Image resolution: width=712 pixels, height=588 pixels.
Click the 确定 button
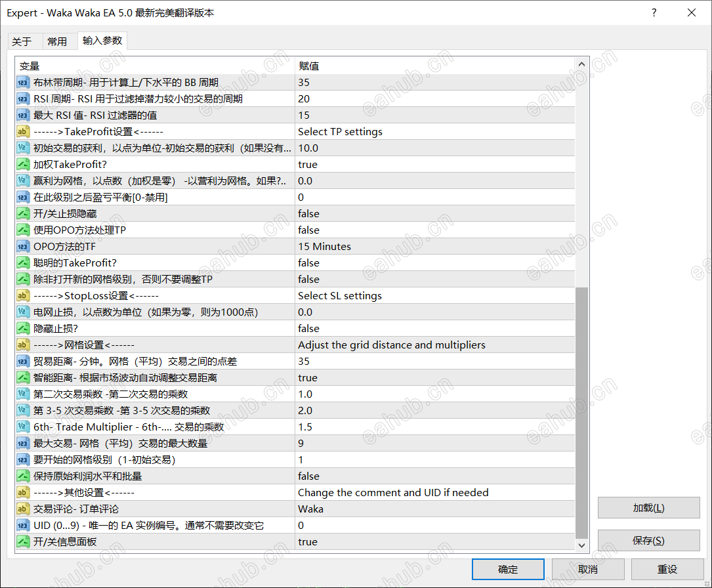point(508,570)
